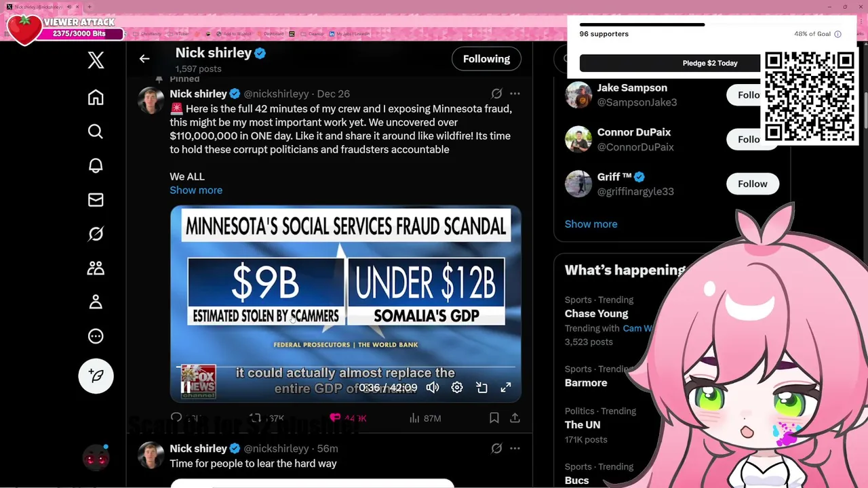Open the Home feed icon

pyautogui.click(x=96, y=98)
